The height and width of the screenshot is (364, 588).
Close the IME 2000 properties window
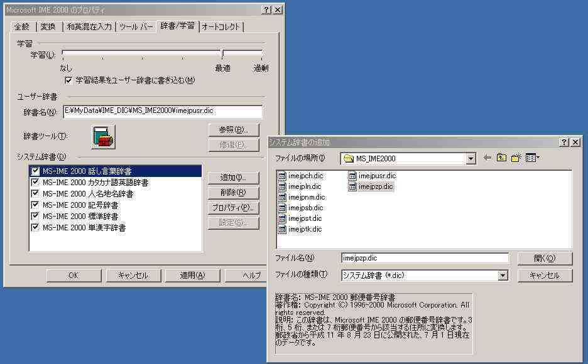pyautogui.click(x=278, y=10)
